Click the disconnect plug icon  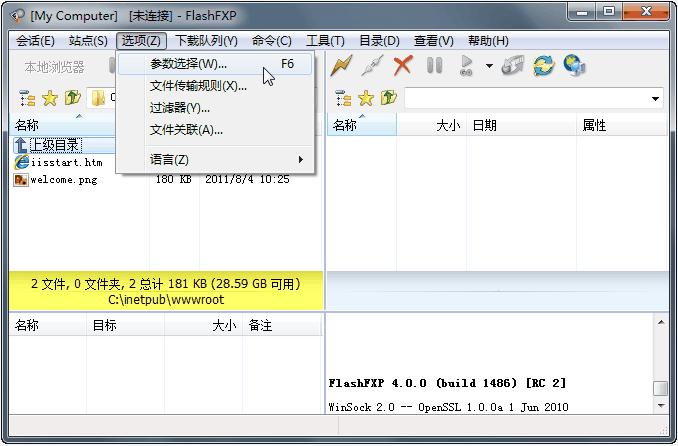[372, 66]
